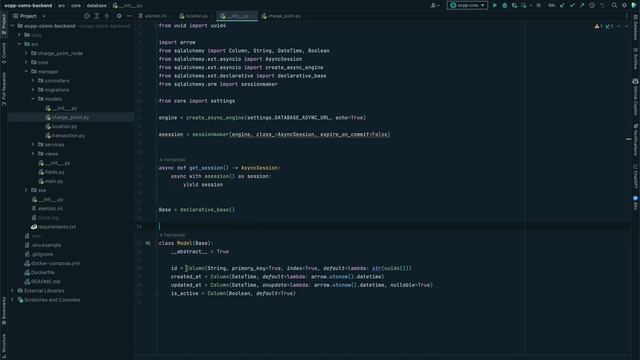Run the selected configuration with the play button
Viewport: 640px width, 360px height.
495,5
